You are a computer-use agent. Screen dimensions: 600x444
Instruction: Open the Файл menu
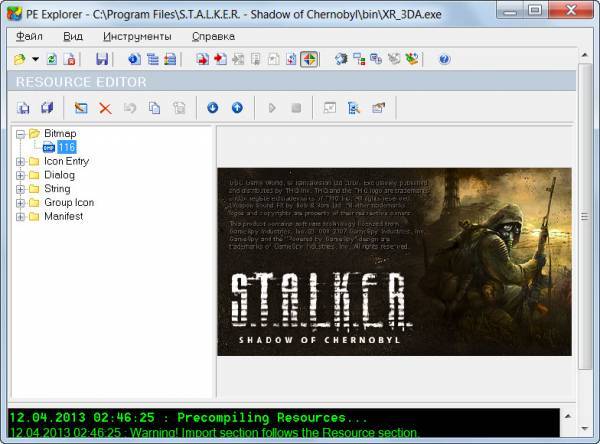pos(29,36)
